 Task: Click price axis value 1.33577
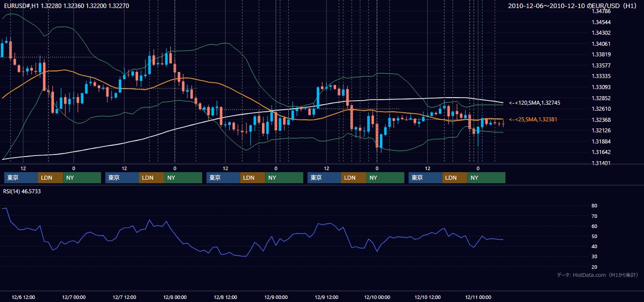(x=601, y=65)
